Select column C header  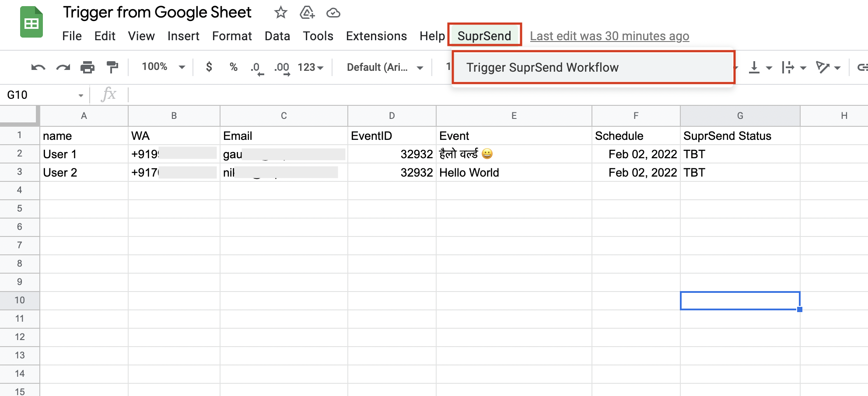[x=284, y=116]
